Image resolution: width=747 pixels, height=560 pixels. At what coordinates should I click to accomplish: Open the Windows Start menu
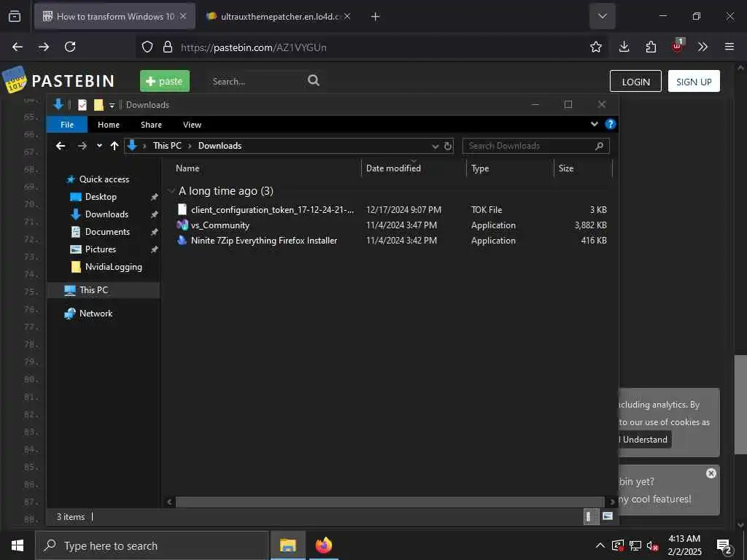[x=18, y=545]
